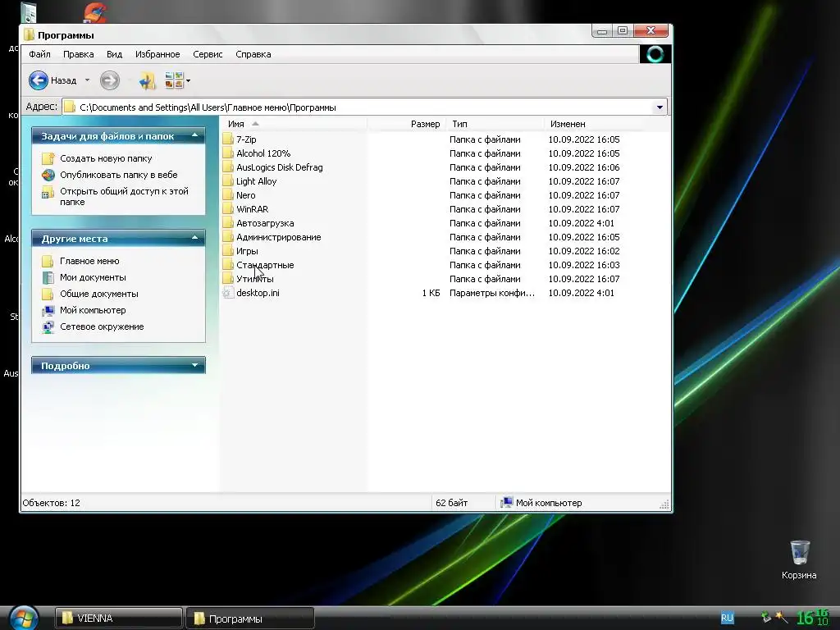Go to Сетевое окружение link
The height and width of the screenshot is (630, 840).
pyautogui.click(x=102, y=326)
